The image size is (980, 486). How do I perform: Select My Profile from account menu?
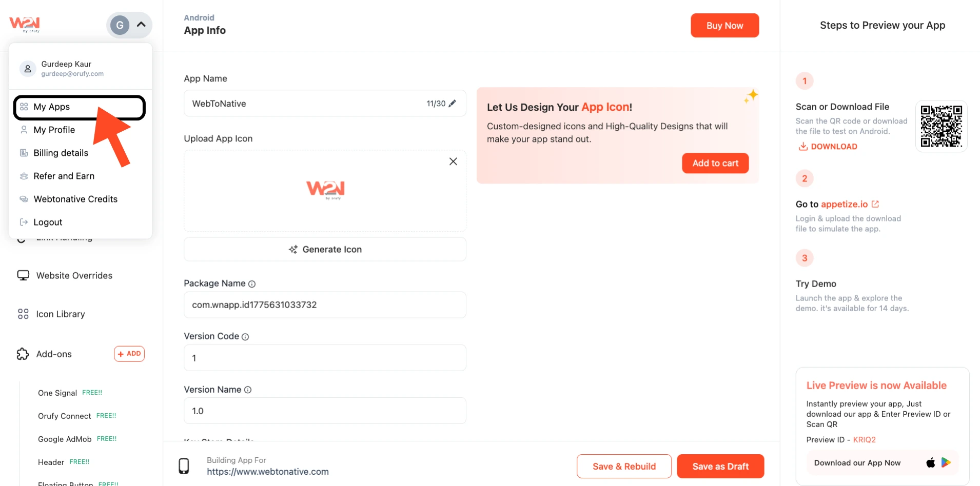pyautogui.click(x=54, y=130)
